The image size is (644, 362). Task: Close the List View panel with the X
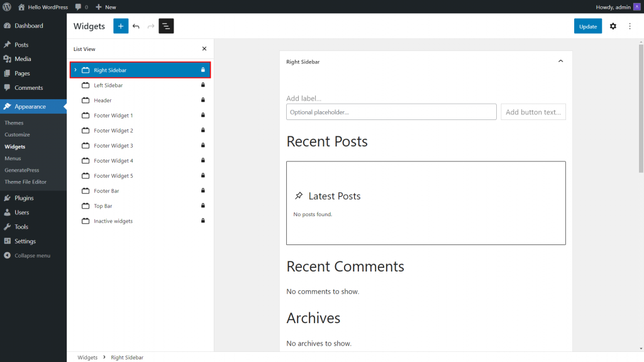pos(204,48)
